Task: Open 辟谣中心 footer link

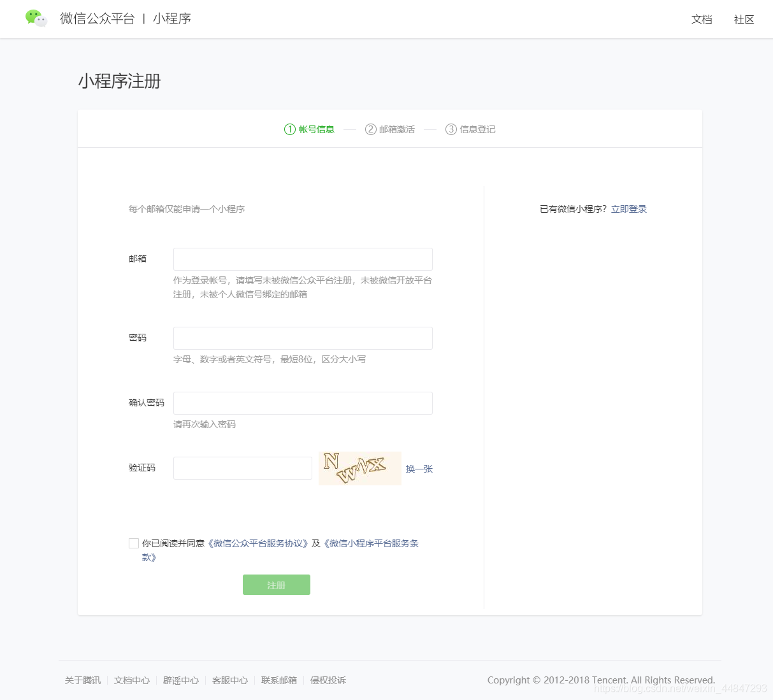Action: point(181,680)
